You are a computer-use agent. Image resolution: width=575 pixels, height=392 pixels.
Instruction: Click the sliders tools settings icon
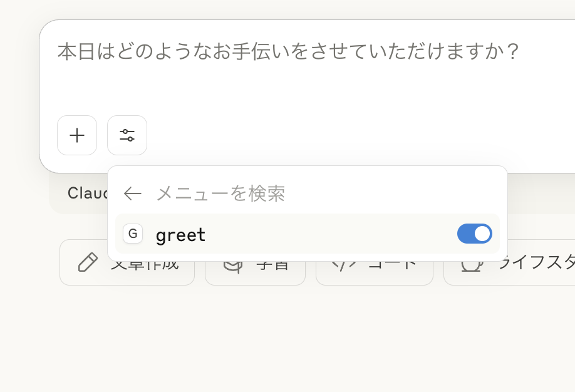coord(127,135)
